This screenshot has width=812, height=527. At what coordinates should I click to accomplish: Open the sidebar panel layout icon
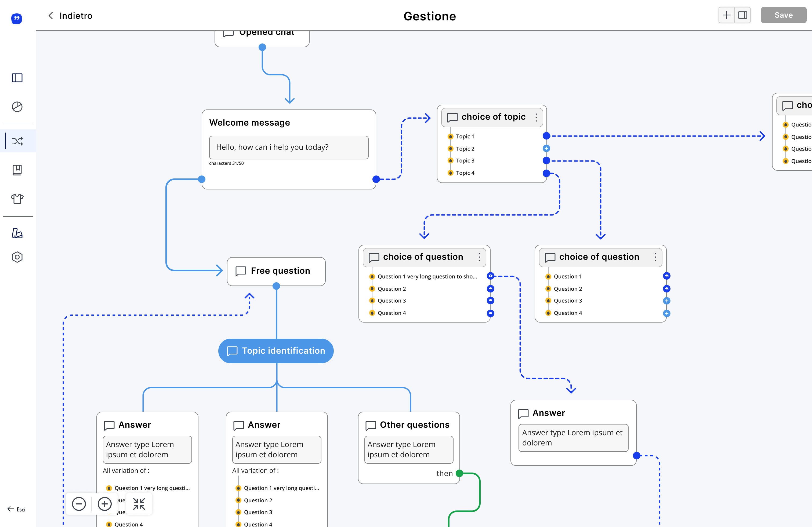click(17, 78)
